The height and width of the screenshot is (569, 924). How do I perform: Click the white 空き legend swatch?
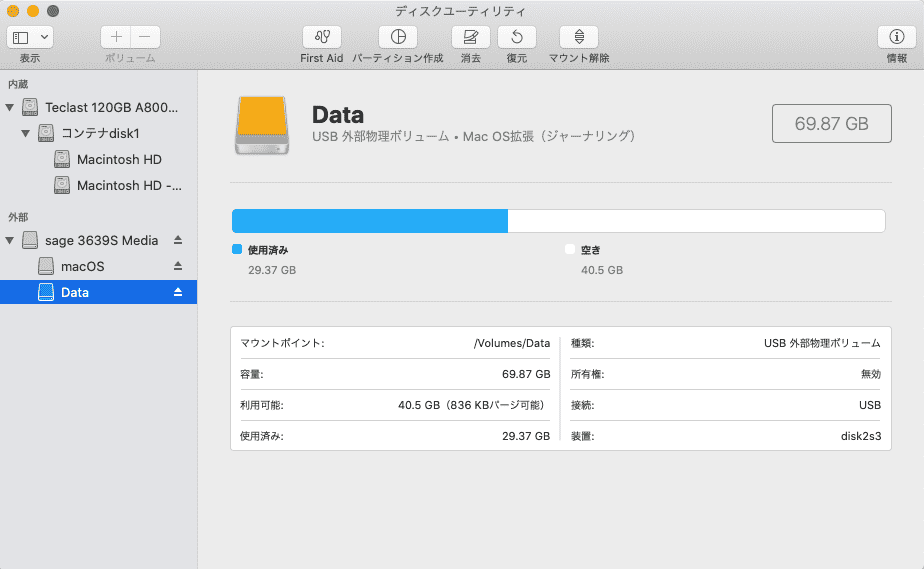tap(570, 249)
